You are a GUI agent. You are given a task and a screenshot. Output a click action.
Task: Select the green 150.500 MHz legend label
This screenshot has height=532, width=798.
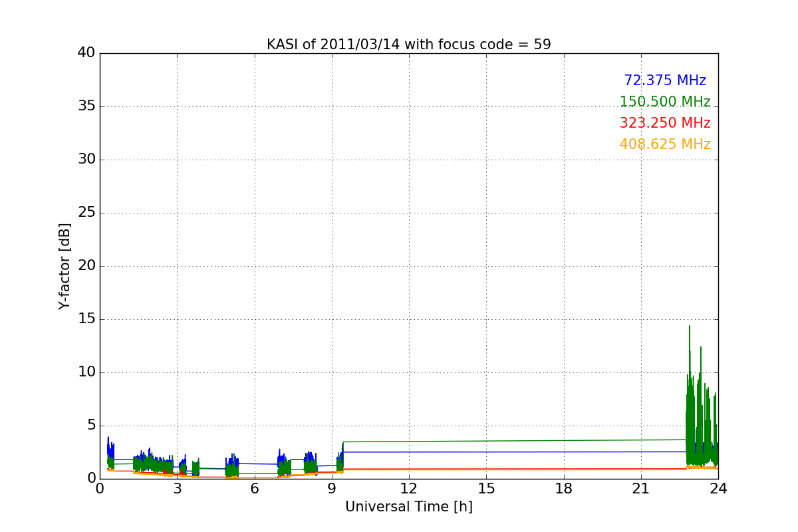pos(665,102)
